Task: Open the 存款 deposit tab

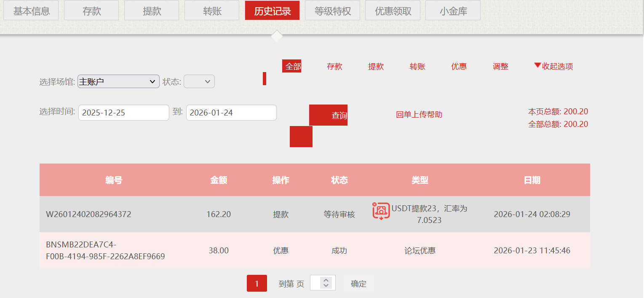Action: tap(91, 10)
